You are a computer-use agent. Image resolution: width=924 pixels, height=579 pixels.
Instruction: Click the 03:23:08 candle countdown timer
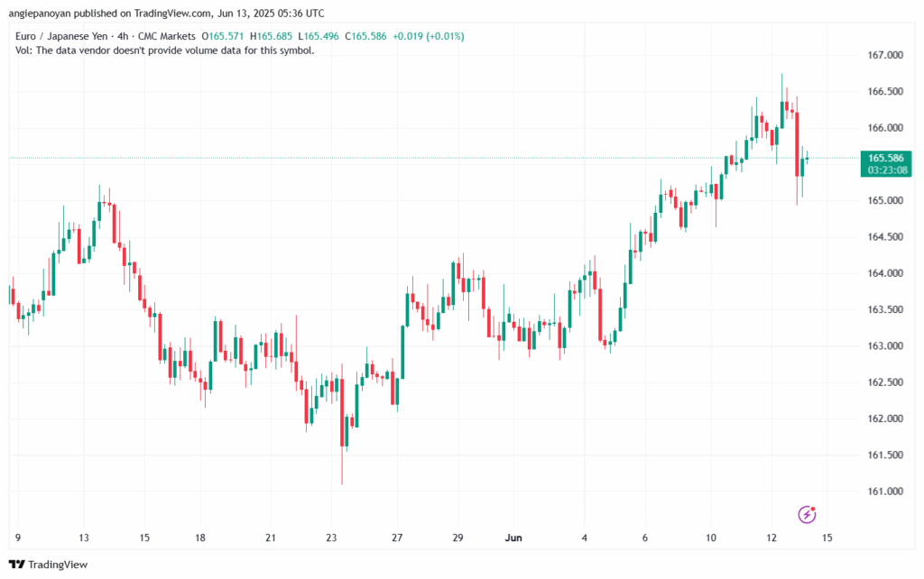[x=882, y=170]
